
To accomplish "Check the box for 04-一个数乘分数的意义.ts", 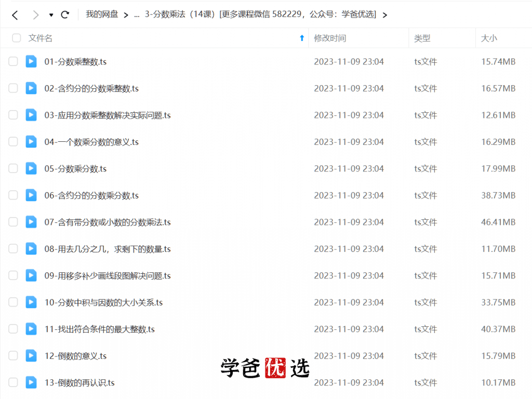I will pos(13,141).
